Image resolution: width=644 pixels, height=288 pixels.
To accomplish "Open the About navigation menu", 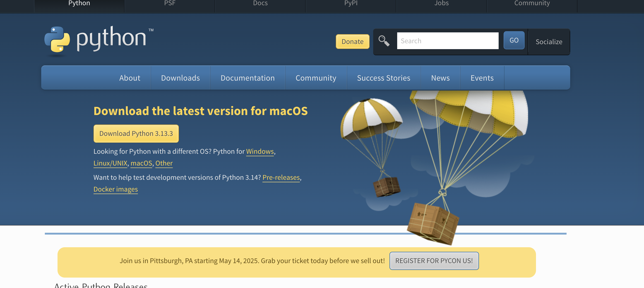I will 130,78.
